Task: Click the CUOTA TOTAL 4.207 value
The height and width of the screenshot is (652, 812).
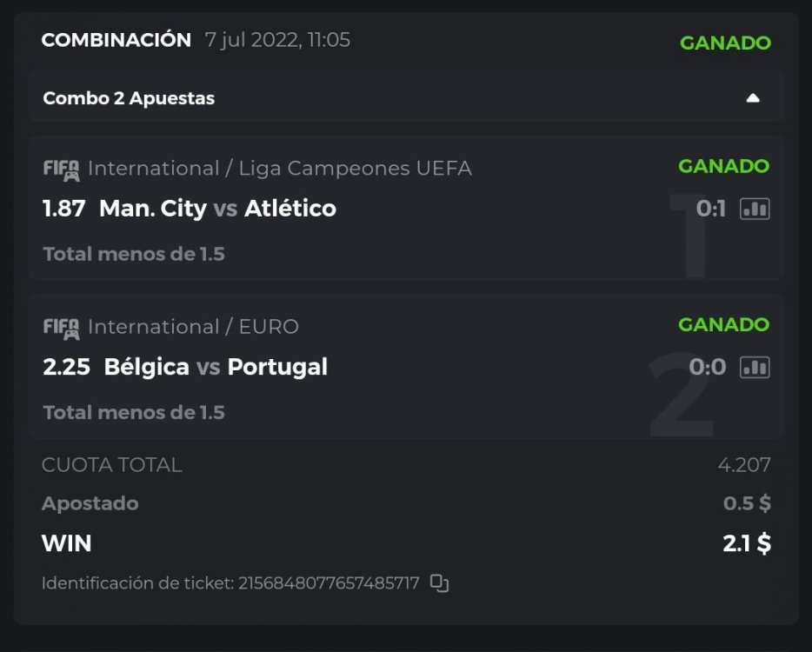Action: [x=744, y=465]
